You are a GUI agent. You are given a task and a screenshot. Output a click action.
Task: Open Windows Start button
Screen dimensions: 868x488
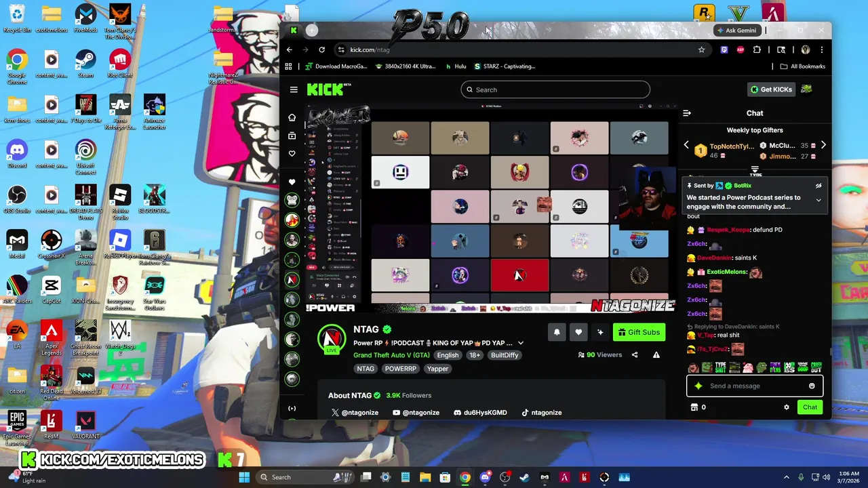[244, 477]
